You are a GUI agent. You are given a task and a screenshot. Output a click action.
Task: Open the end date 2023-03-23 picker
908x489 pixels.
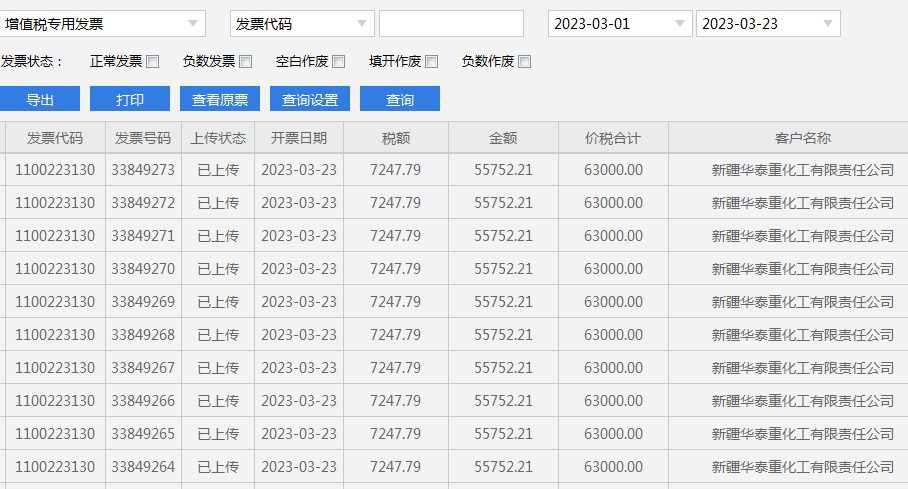tap(827, 24)
